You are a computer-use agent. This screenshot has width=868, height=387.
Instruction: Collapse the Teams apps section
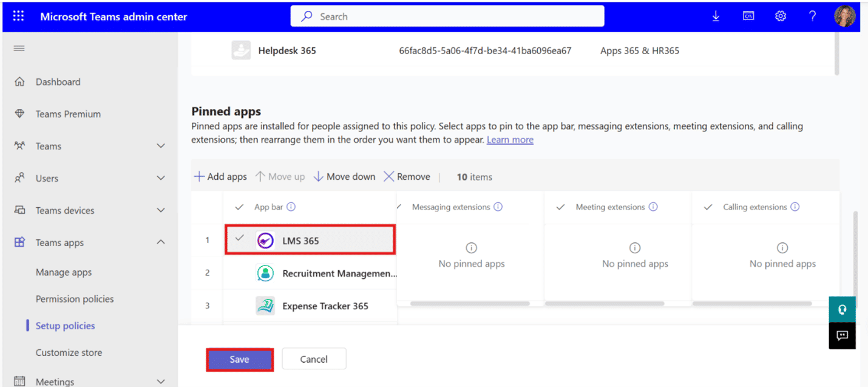[161, 242]
